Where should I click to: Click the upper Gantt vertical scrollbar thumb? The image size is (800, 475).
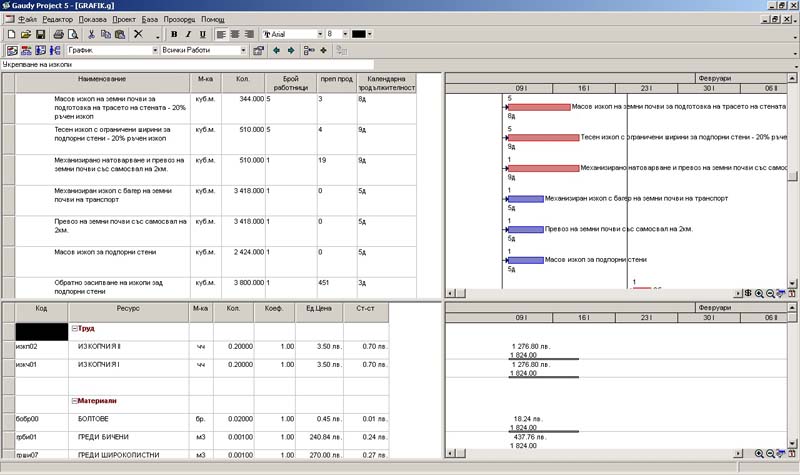[792, 176]
